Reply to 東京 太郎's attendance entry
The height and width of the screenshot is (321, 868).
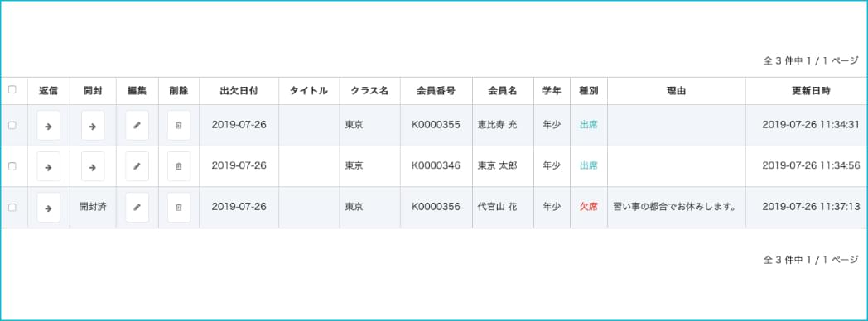[49, 166]
